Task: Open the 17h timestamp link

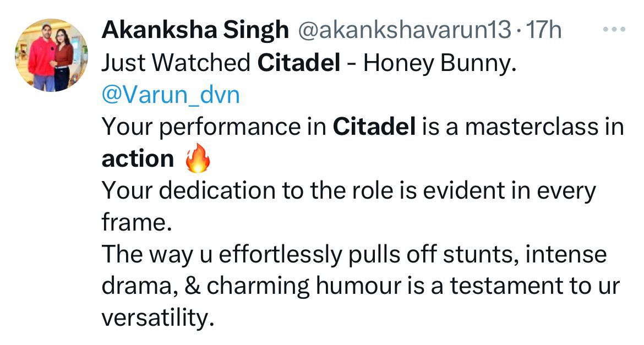Action: coord(543,30)
